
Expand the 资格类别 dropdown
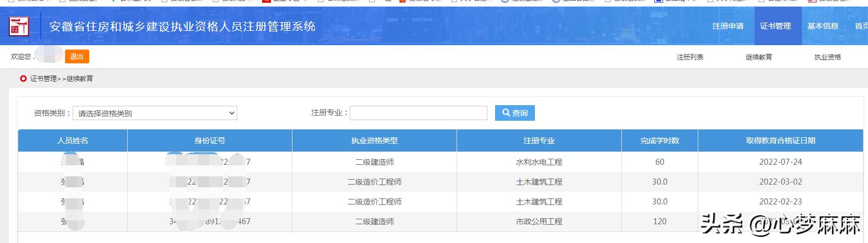point(155,113)
